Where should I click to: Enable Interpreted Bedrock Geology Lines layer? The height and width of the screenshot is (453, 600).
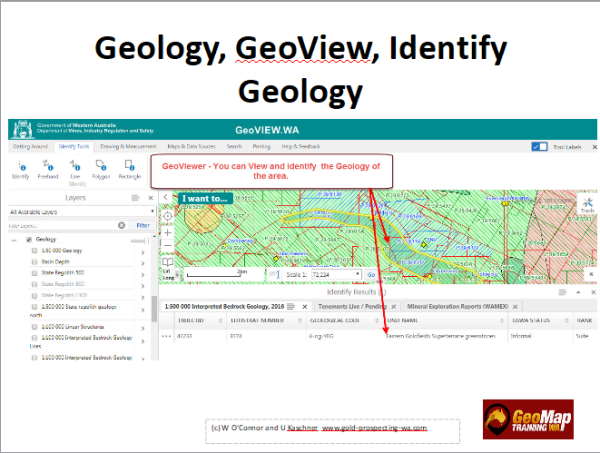point(34,338)
